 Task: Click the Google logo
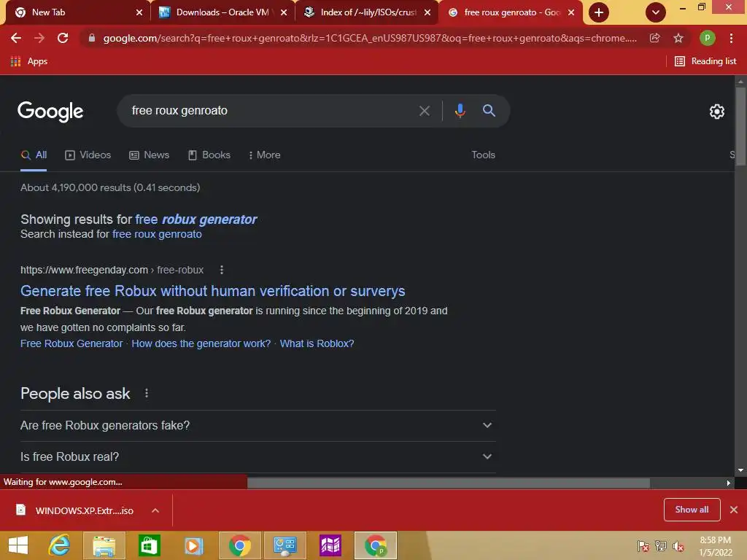(50, 112)
